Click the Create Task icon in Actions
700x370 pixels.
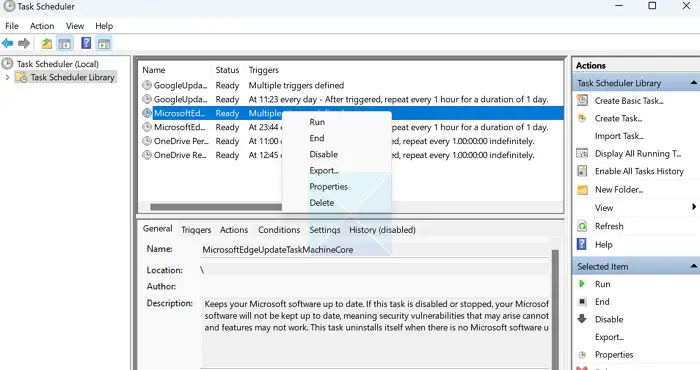coord(582,118)
